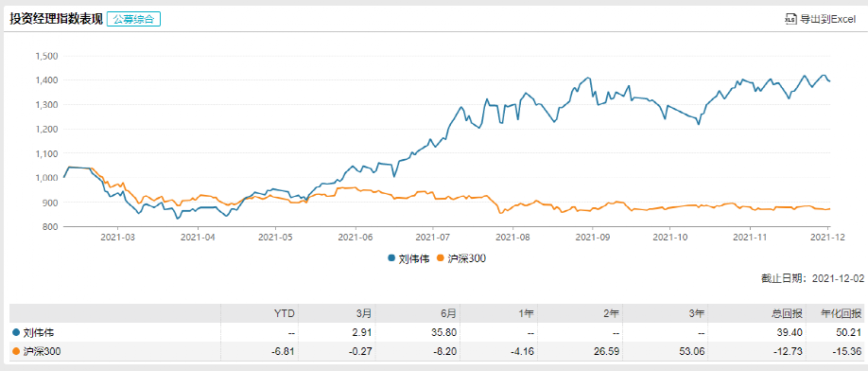This screenshot has width=868, height=371.
Task: Click the 总回报 column header
Action: point(788,313)
